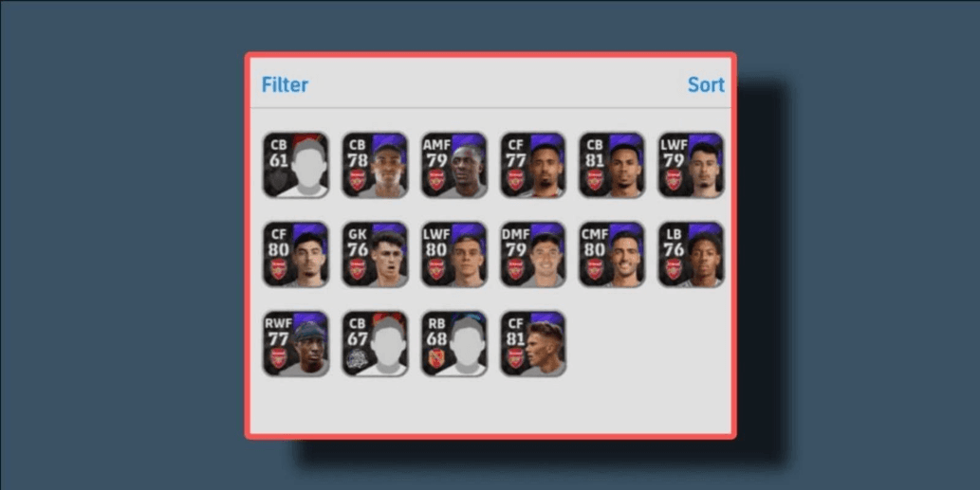Pick the DMF 79 player card
The height and width of the screenshot is (490, 980).
pos(533,255)
